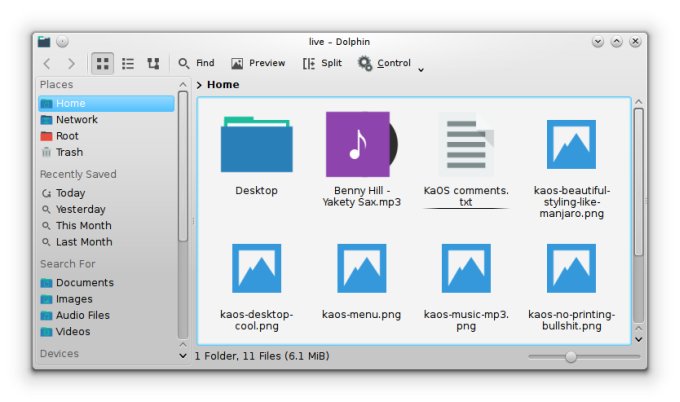Switch to Icons view mode
Viewport: 680px width, 402px height.
tap(102, 63)
